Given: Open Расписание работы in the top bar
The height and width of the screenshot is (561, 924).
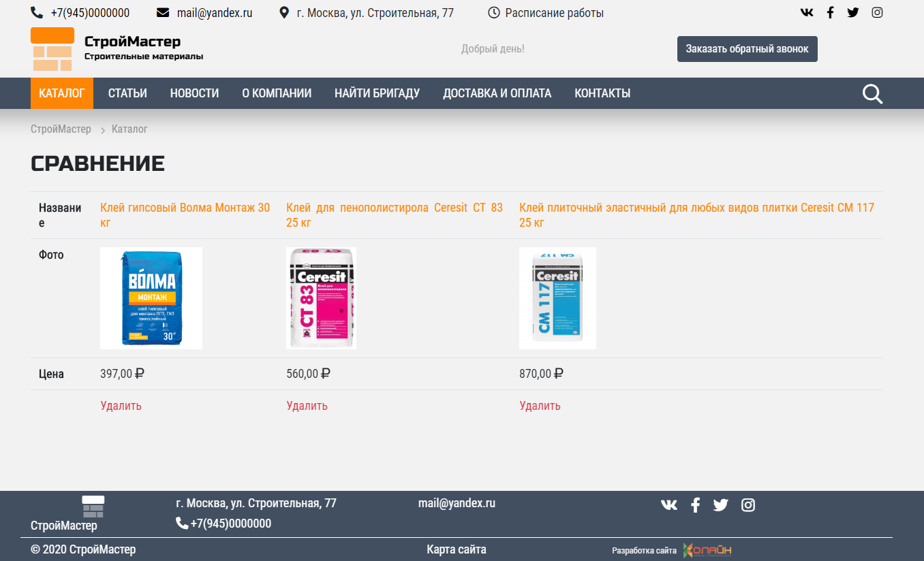Looking at the screenshot, I should click(x=553, y=13).
